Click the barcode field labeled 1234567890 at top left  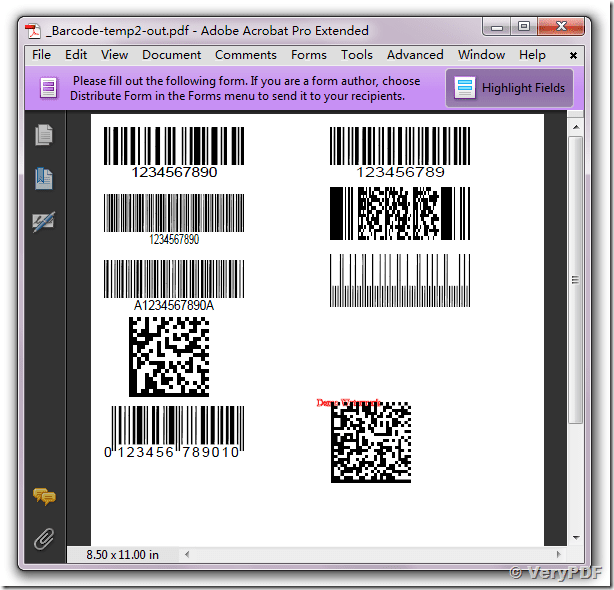(x=174, y=152)
